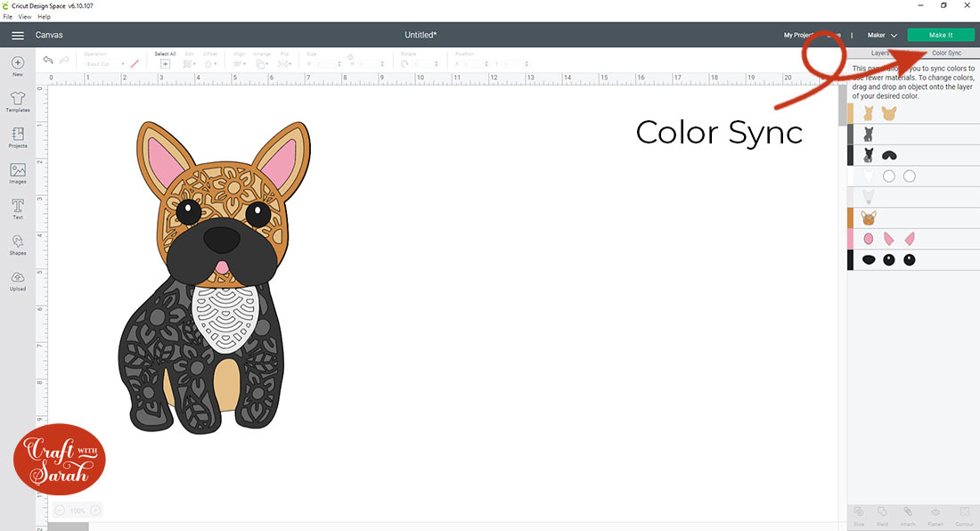Click the pink line color swatch in the toolbar
The image size is (980, 531).
tap(135, 64)
